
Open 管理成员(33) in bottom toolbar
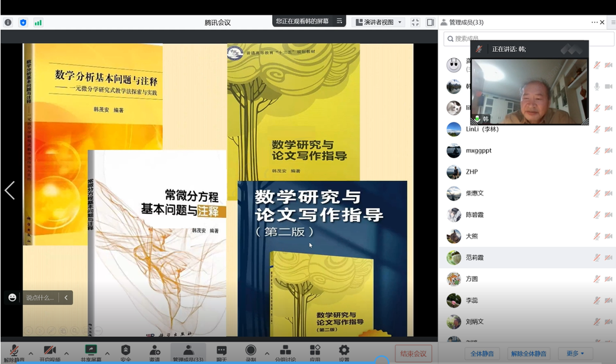pos(188,351)
